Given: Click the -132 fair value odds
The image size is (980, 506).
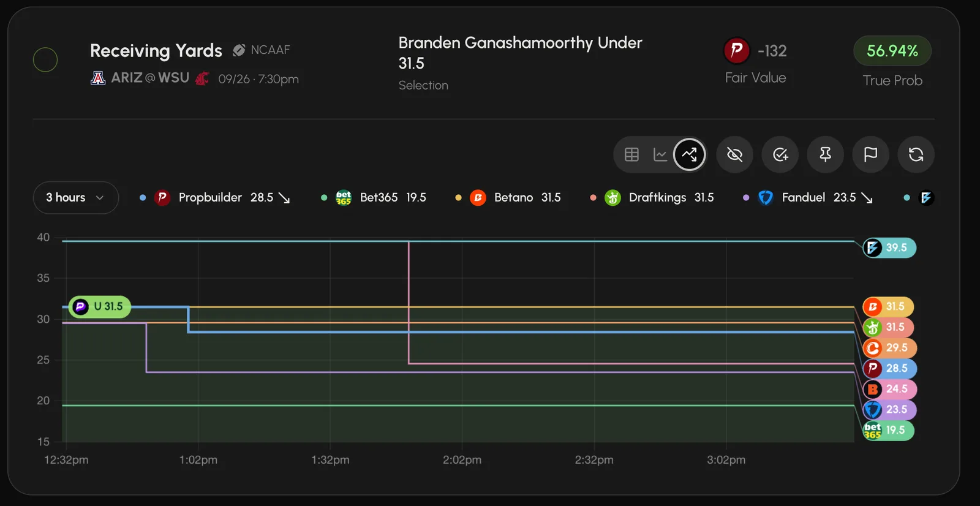Looking at the screenshot, I should coord(772,51).
